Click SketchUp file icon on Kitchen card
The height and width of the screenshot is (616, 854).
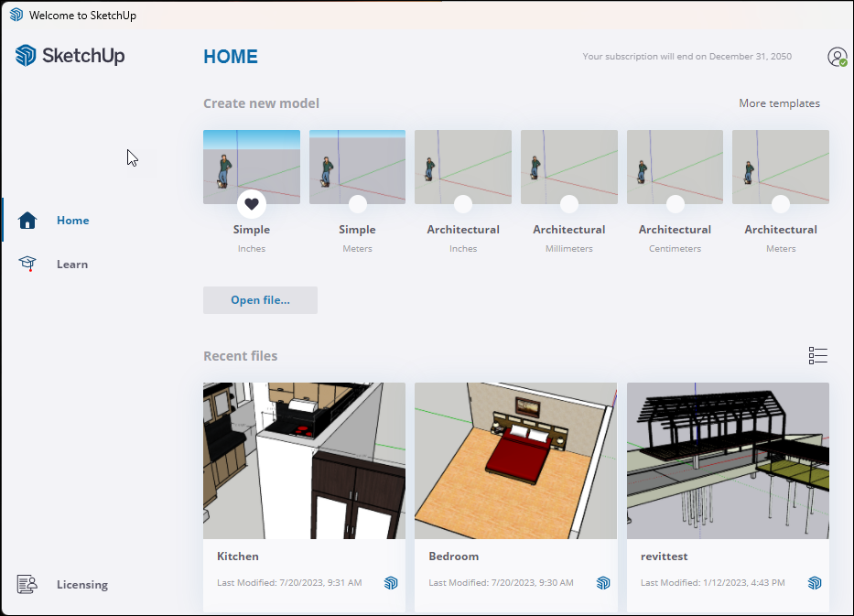coord(391,583)
